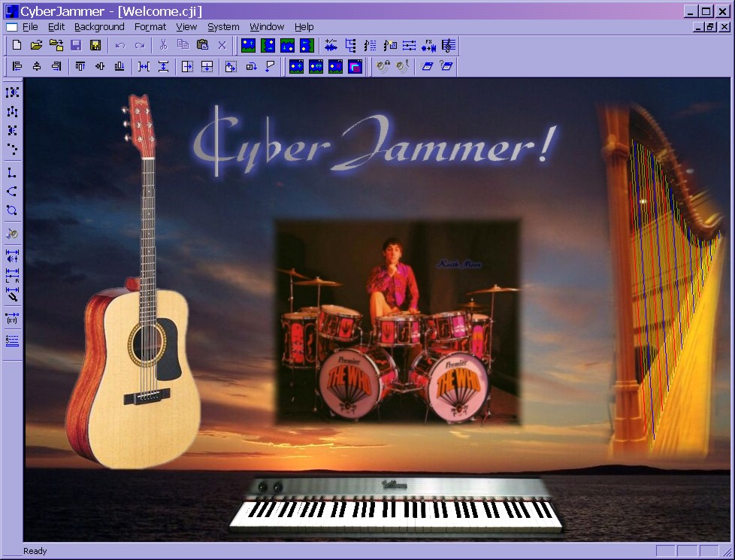The image size is (735, 560).
Task: Click the make same height icon
Action: (x=207, y=67)
